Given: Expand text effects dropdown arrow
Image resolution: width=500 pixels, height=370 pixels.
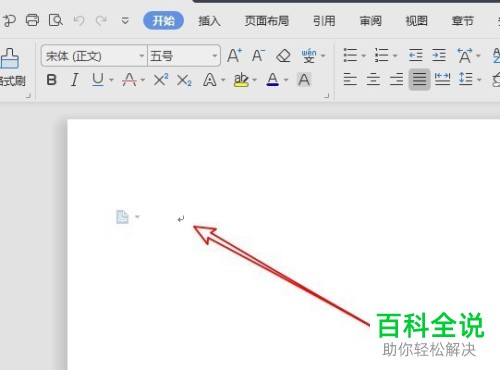Looking at the screenshot, I should point(223,80).
